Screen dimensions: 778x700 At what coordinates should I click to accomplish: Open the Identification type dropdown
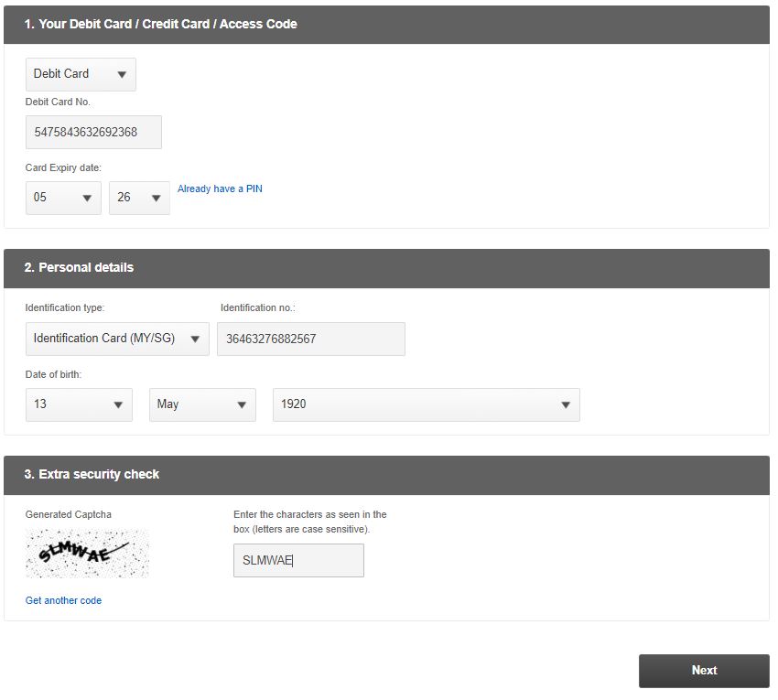tap(117, 339)
